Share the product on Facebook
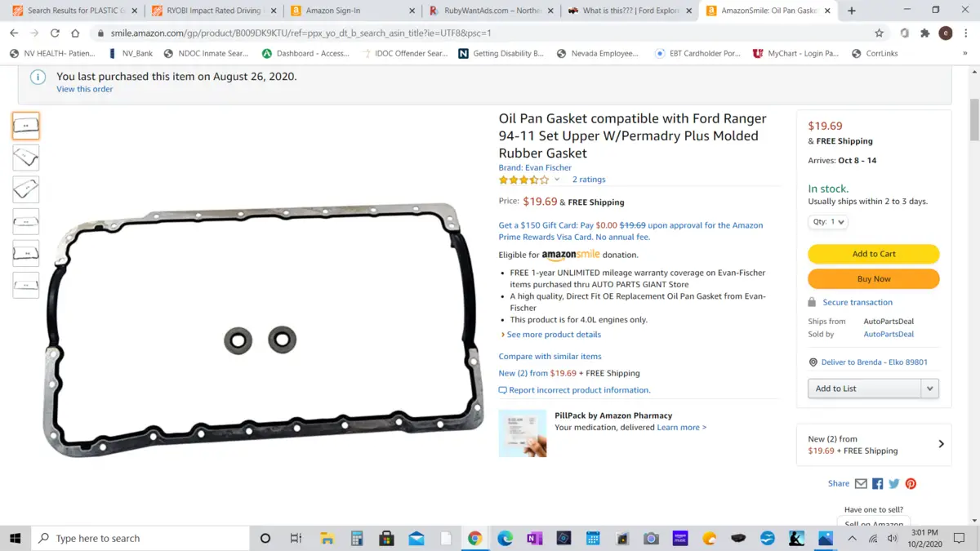This screenshot has height=551, width=980. coord(878,483)
